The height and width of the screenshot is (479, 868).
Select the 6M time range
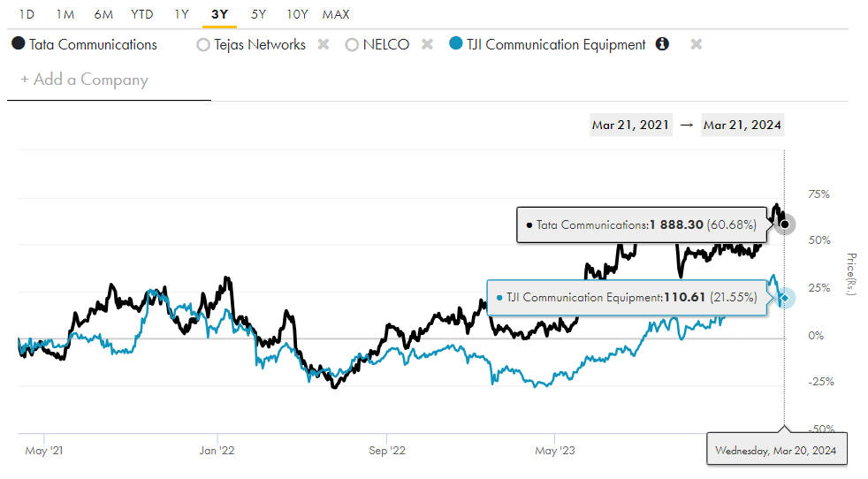pos(103,14)
